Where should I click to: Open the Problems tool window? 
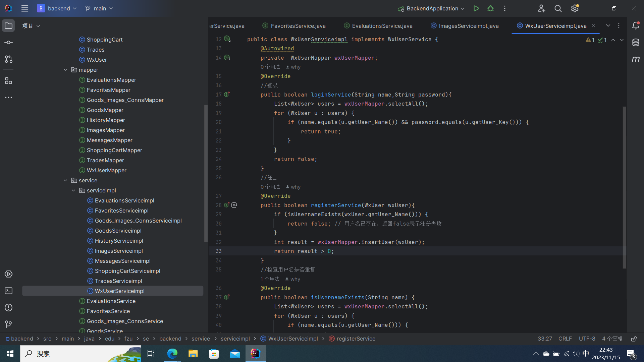point(8,308)
